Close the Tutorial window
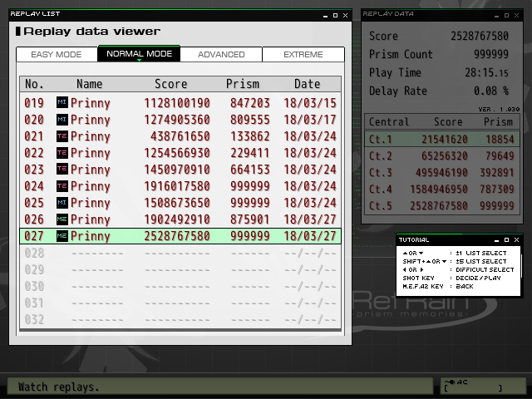 pyautogui.click(x=518, y=240)
